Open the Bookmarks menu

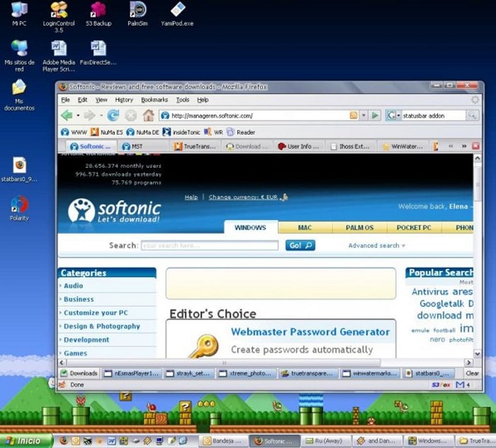click(154, 100)
